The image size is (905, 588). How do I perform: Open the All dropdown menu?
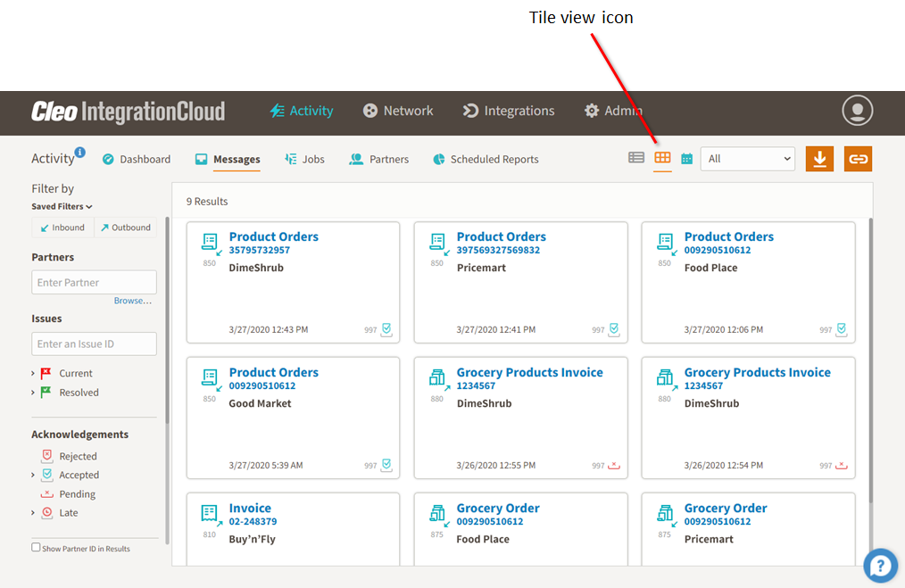click(x=747, y=159)
